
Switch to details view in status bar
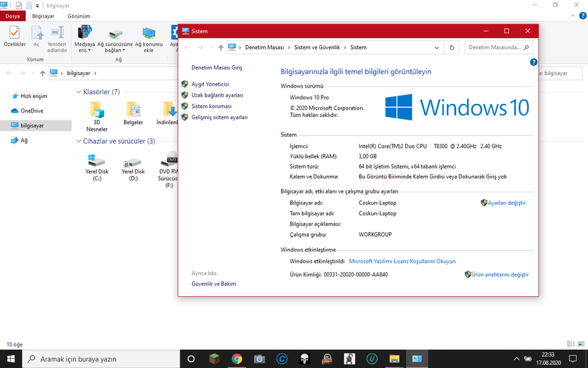571,344
